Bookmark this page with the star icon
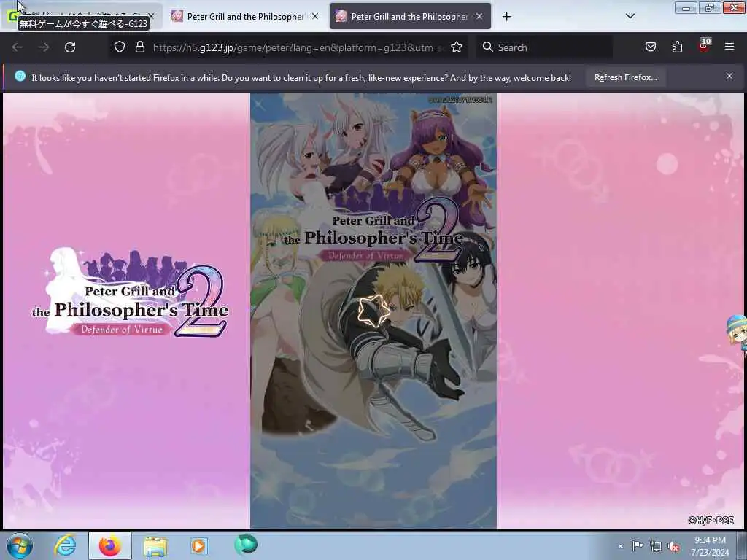747x560 pixels. 457,47
